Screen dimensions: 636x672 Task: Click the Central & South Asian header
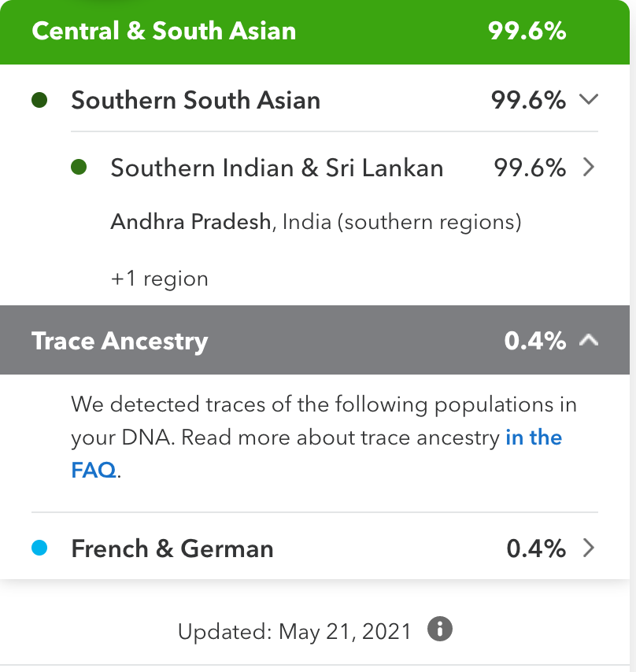pos(164,31)
